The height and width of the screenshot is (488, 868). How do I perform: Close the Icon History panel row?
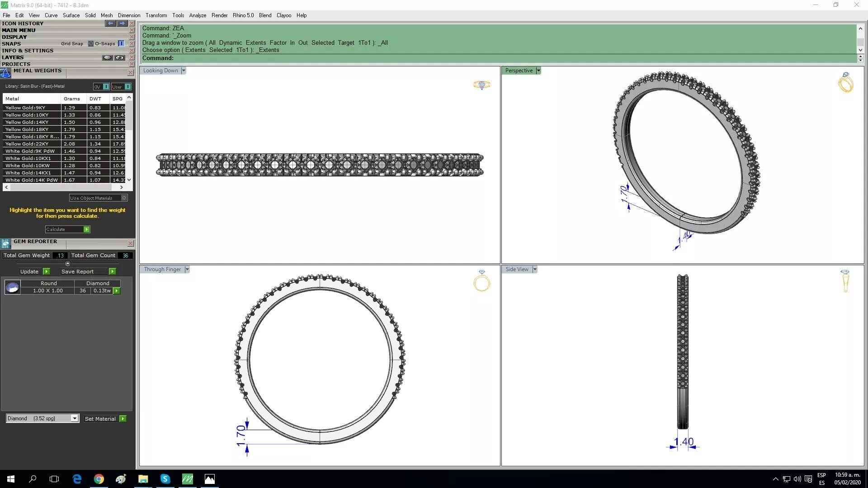(132, 23)
